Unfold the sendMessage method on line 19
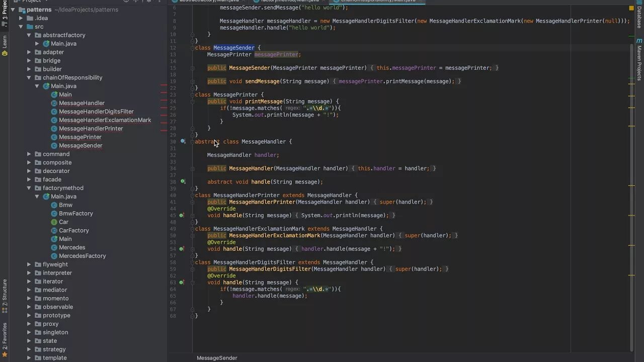644x362 pixels. click(192, 81)
